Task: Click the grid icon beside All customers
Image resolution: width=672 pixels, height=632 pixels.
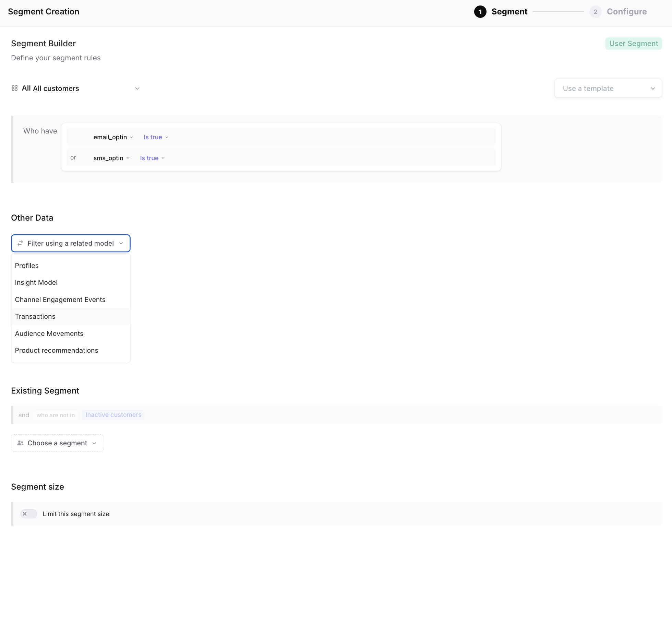Action: coord(14,88)
